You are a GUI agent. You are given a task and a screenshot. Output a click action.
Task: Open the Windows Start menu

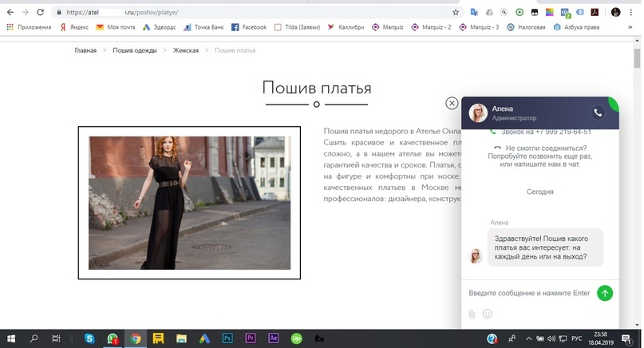tap(11, 338)
